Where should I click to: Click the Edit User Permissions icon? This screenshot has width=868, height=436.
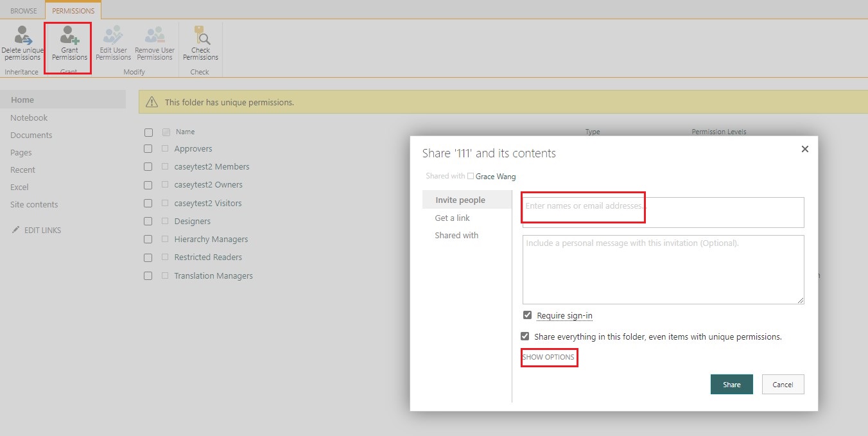point(113,35)
